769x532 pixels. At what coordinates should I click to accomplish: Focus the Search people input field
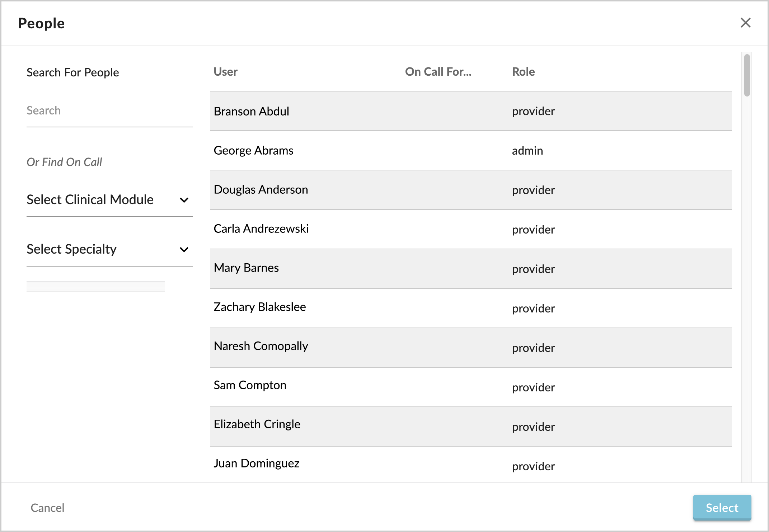(109, 111)
